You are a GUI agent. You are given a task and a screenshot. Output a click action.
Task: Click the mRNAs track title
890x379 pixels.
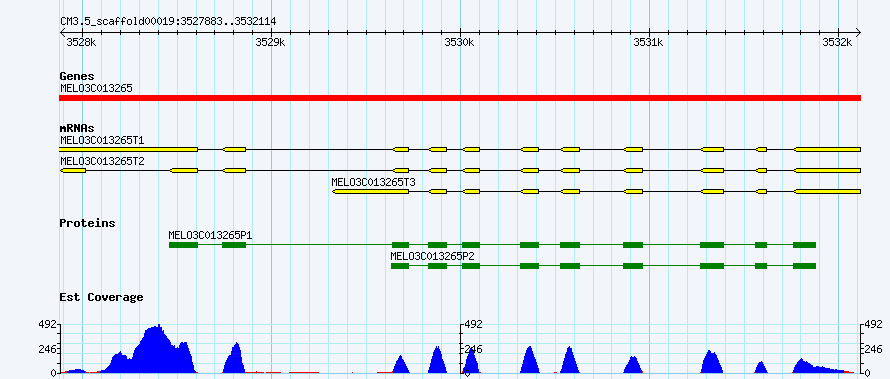(x=77, y=128)
